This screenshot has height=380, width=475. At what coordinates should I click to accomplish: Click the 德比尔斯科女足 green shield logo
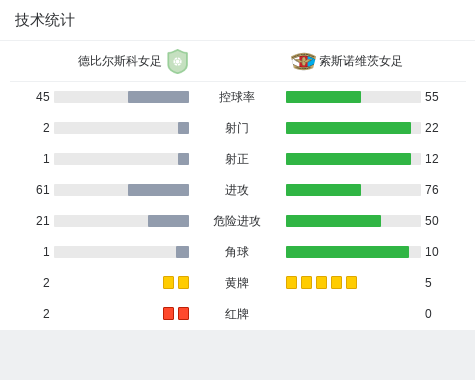178,61
